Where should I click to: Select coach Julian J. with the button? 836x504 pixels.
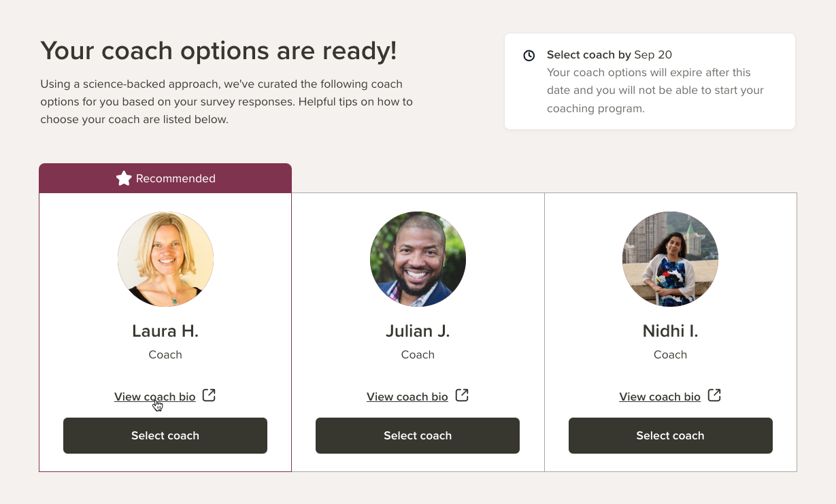[418, 435]
